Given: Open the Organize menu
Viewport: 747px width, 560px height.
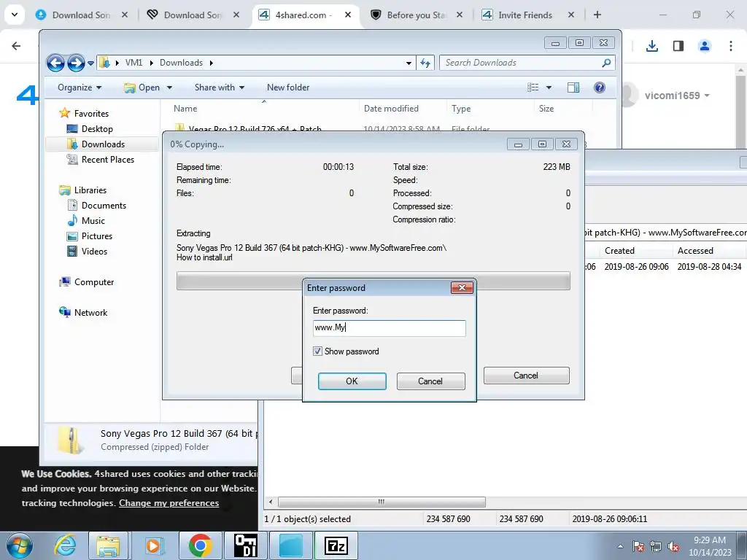Looking at the screenshot, I should (80, 87).
